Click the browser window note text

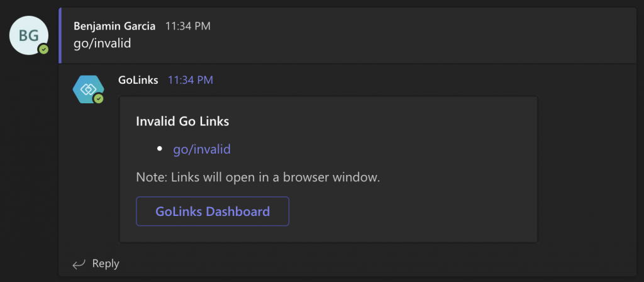pos(258,178)
